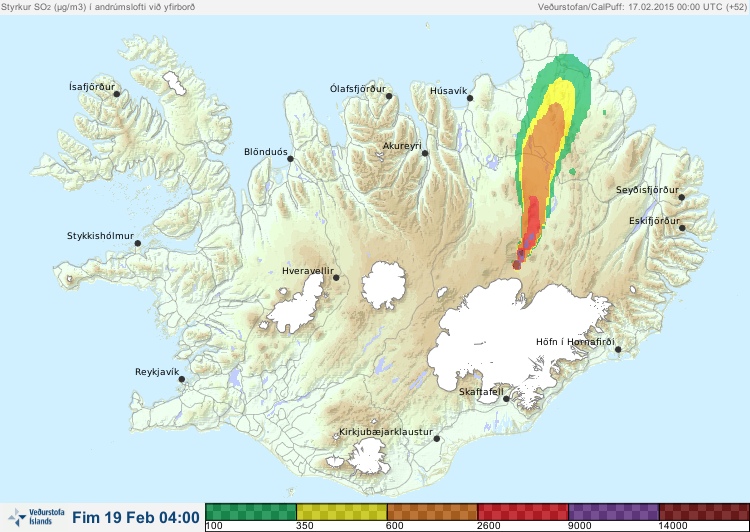Click the 'Húsavík' label
Image resolution: width=750 pixels, height=532 pixels.
point(448,90)
